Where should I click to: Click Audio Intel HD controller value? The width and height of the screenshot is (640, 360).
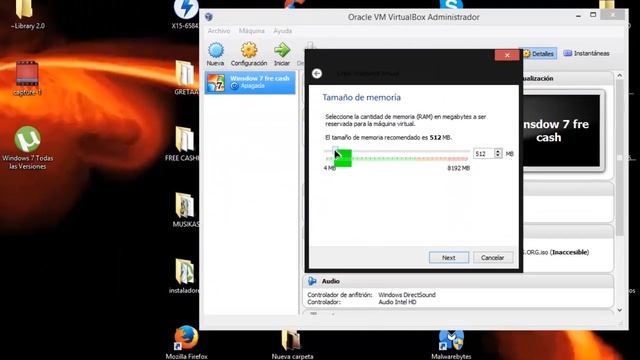pos(397,302)
